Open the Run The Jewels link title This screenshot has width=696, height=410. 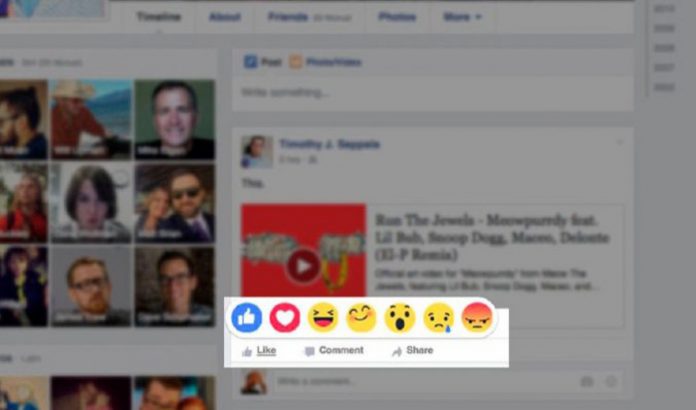492,237
